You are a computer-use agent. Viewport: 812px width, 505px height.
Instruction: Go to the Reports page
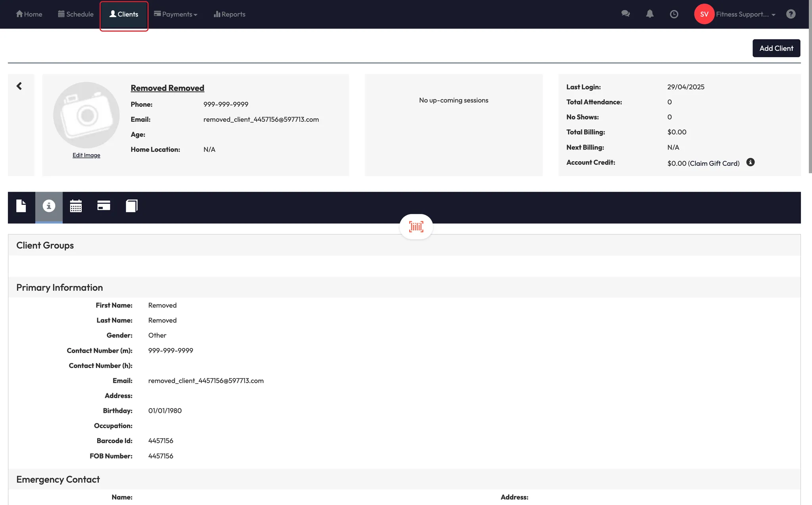click(230, 14)
